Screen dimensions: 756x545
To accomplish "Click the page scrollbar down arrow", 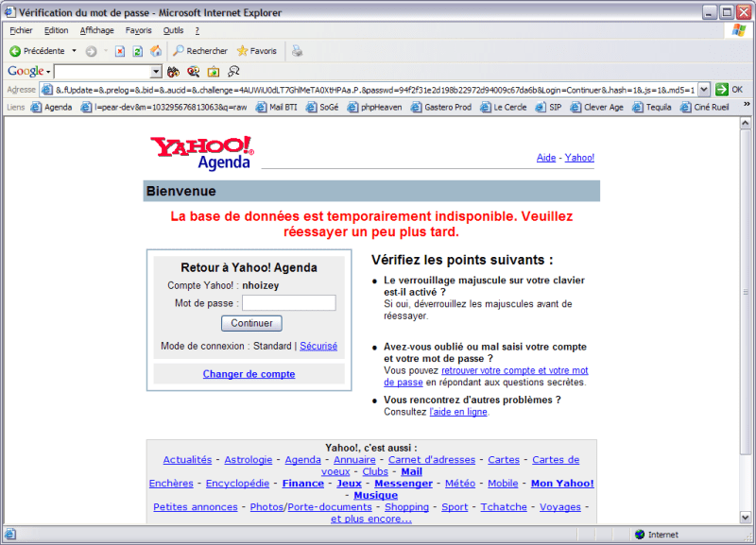I will click(746, 518).
